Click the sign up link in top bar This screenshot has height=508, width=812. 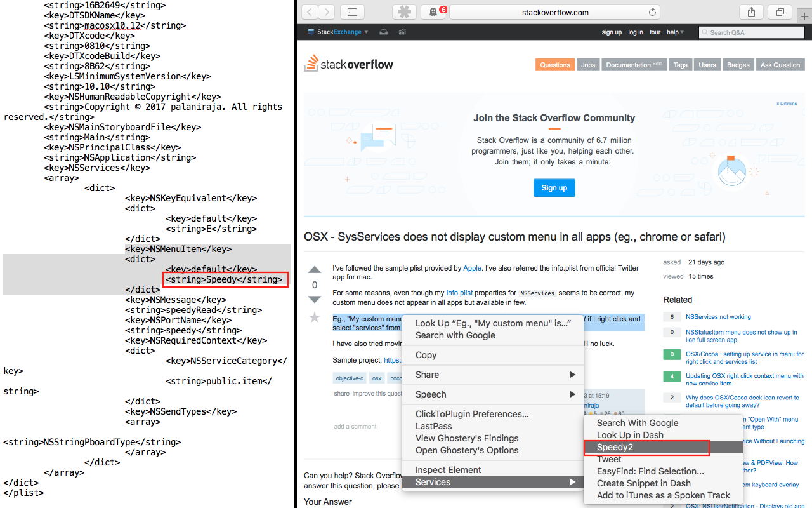[612, 32]
